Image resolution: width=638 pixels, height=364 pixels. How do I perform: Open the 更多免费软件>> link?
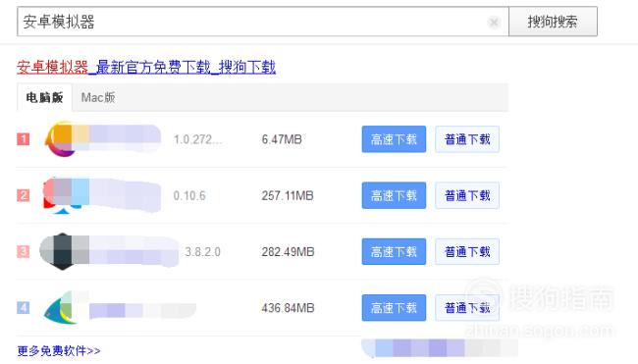59,350
